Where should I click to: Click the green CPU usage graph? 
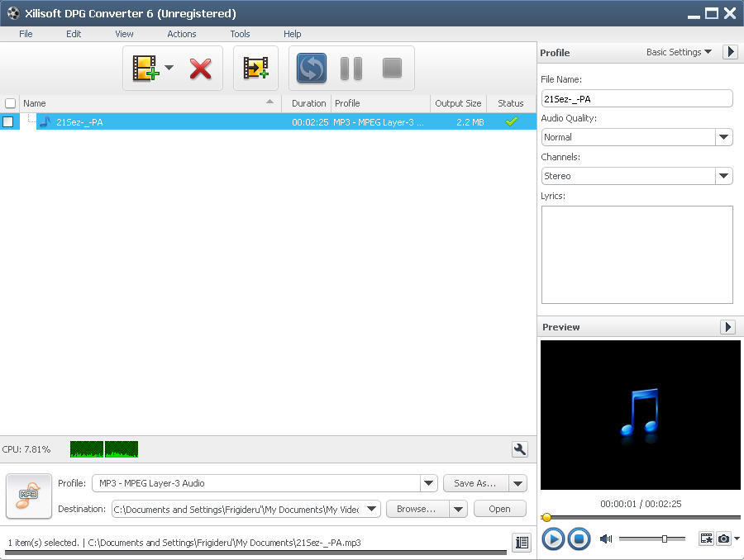(x=104, y=449)
